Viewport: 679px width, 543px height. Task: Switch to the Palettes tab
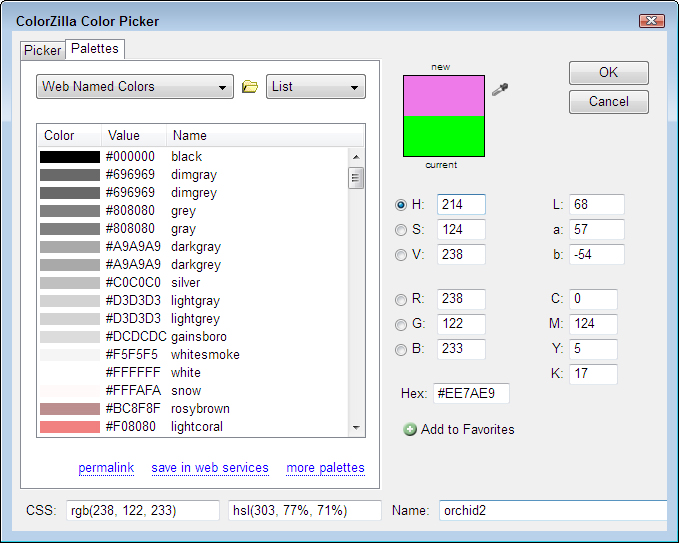pyautogui.click(x=95, y=49)
